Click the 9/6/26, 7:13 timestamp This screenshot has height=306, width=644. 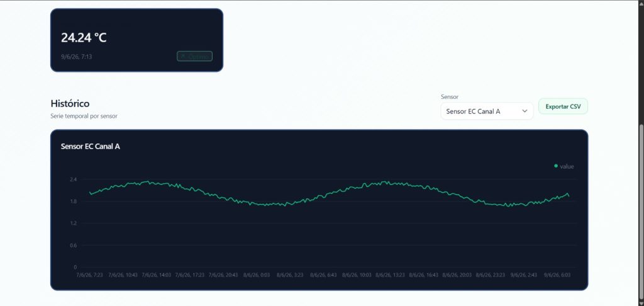76,57
